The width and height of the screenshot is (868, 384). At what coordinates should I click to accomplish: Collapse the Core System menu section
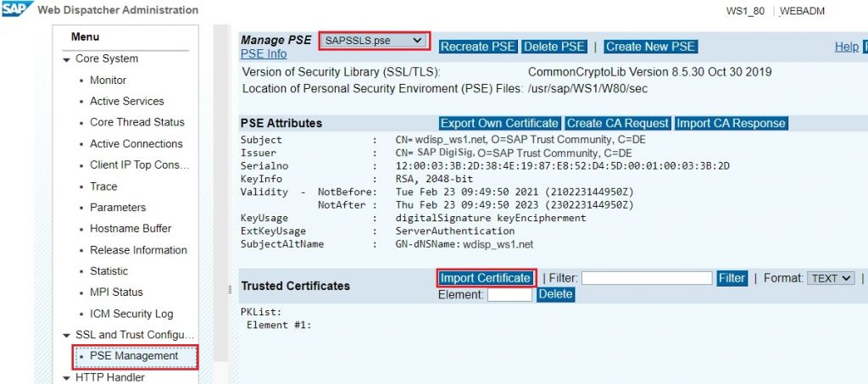(x=66, y=59)
